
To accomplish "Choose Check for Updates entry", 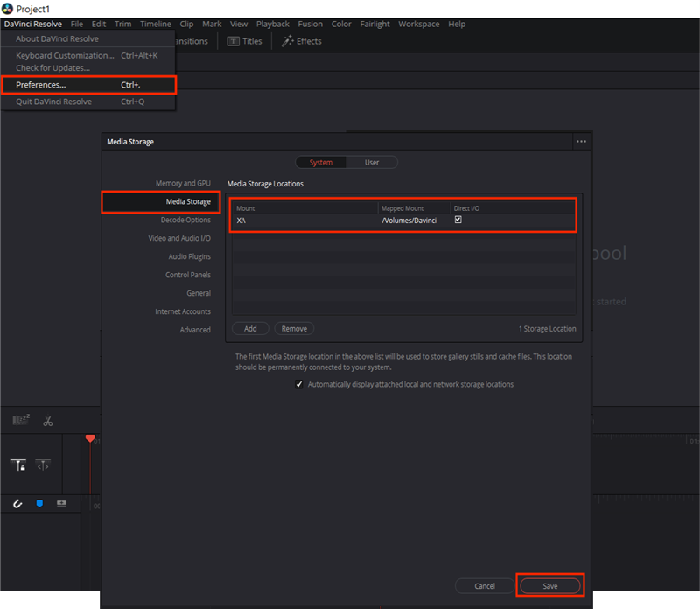I will point(88,68).
